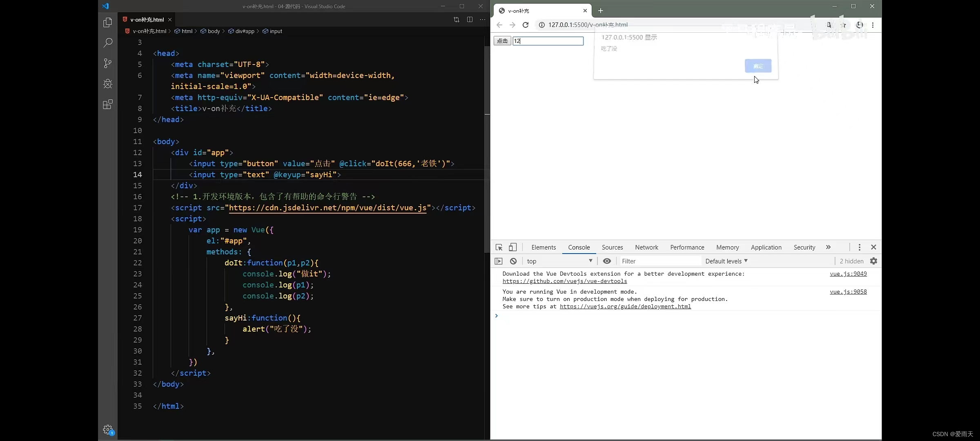Split the editor to the right
Viewport: 980px width, 441px height.
[470, 20]
